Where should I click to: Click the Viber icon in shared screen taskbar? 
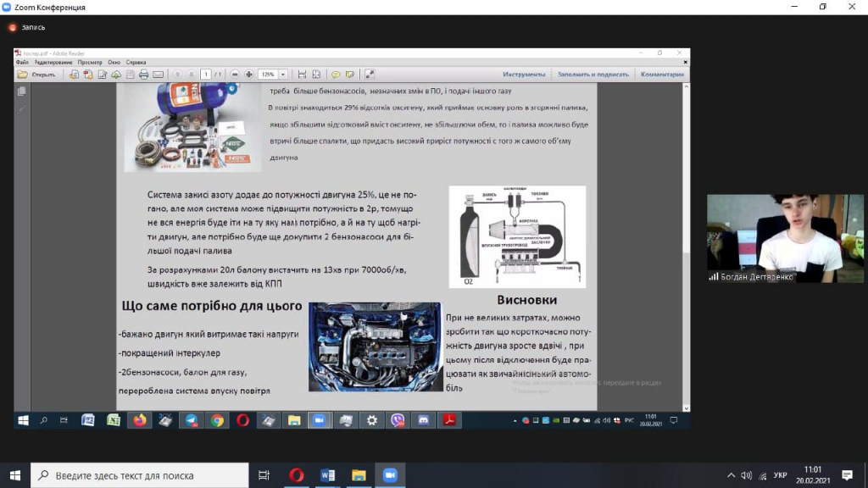click(398, 420)
